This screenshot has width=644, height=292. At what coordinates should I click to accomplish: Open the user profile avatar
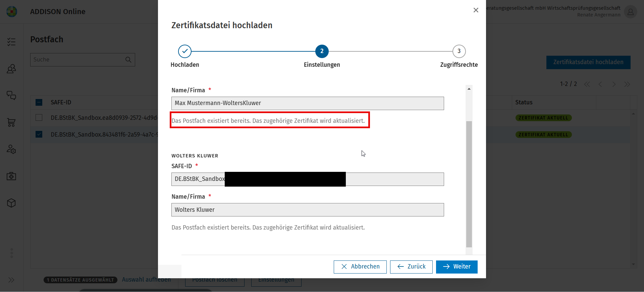click(631, 12)
